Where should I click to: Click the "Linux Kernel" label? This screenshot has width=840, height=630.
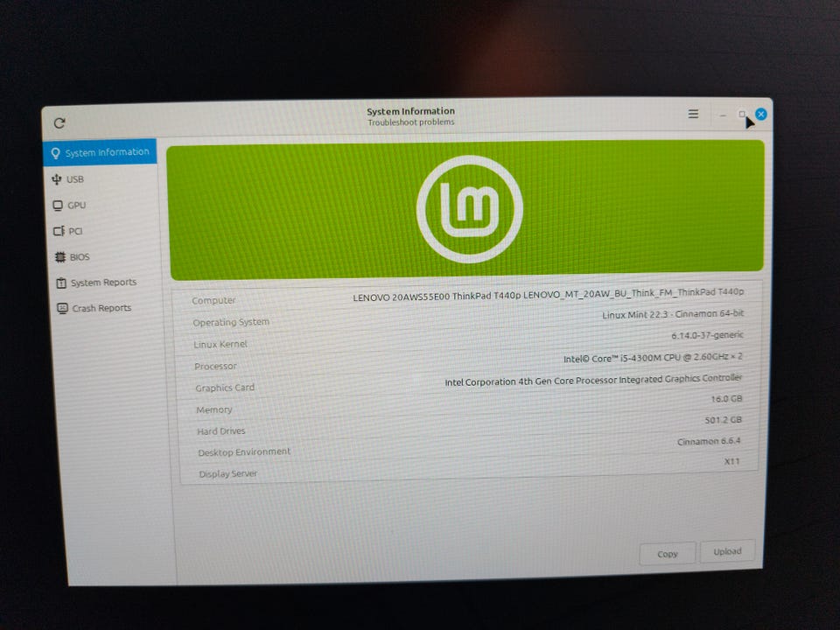220,344
